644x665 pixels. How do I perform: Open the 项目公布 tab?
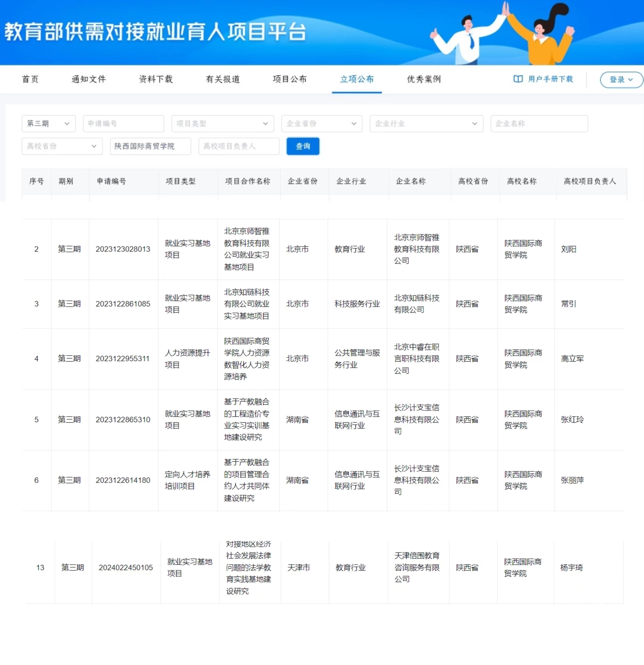[290, 79]
